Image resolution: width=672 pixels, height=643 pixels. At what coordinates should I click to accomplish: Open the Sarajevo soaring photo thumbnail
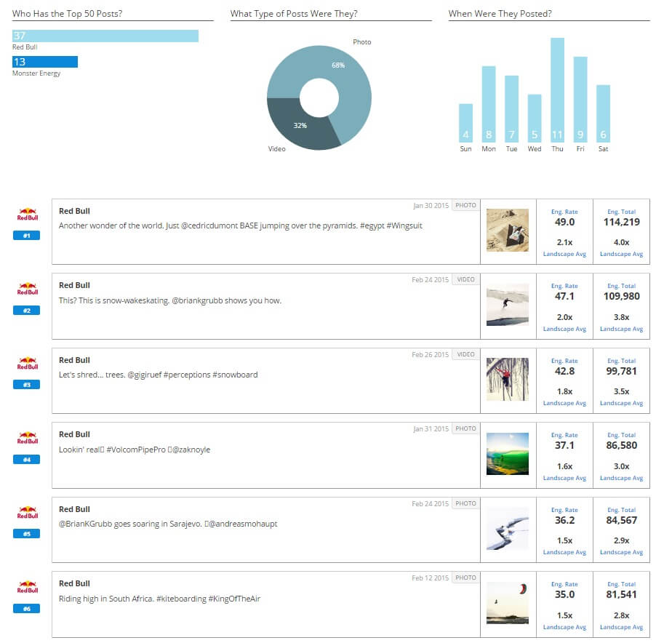pos(508,529)
